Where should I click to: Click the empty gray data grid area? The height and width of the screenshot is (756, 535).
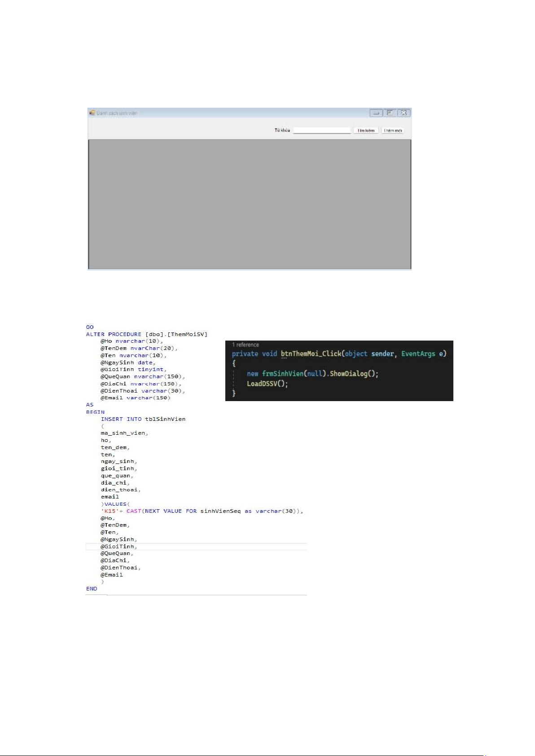pos(250,204)
